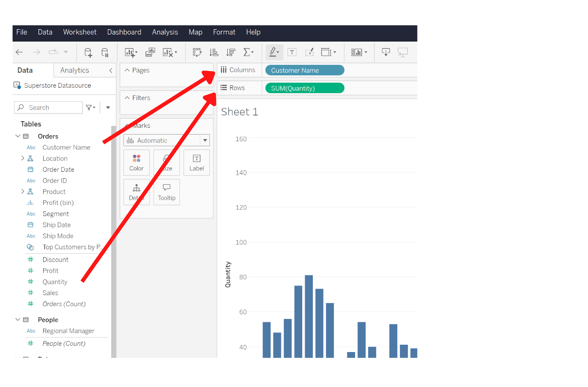
Task: Select the Ship Mode field
Action: pos(58,236)
